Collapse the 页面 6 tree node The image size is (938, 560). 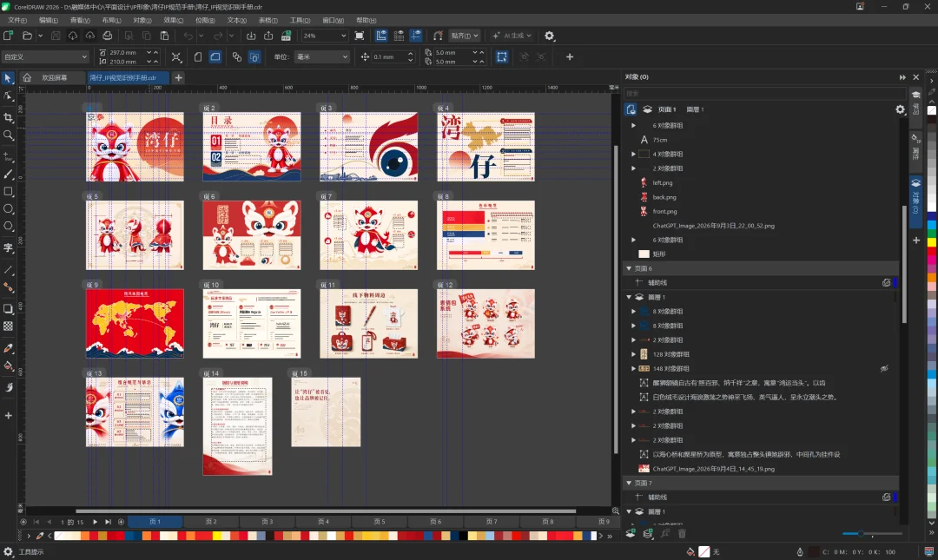point(629,268)
